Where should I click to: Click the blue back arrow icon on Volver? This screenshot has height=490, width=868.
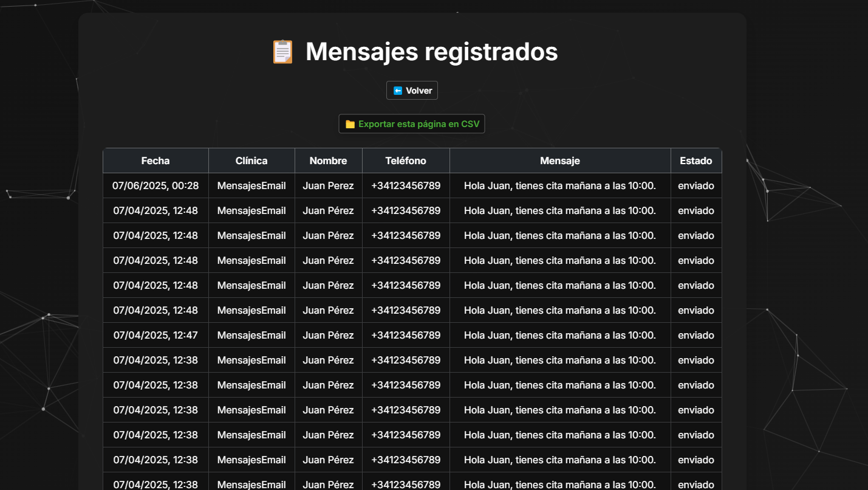398,90
